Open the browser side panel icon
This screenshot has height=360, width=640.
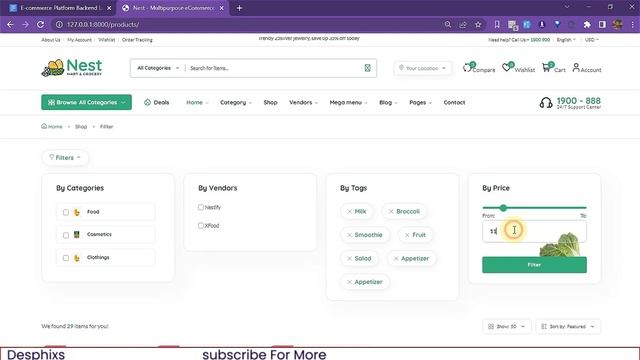602,24
